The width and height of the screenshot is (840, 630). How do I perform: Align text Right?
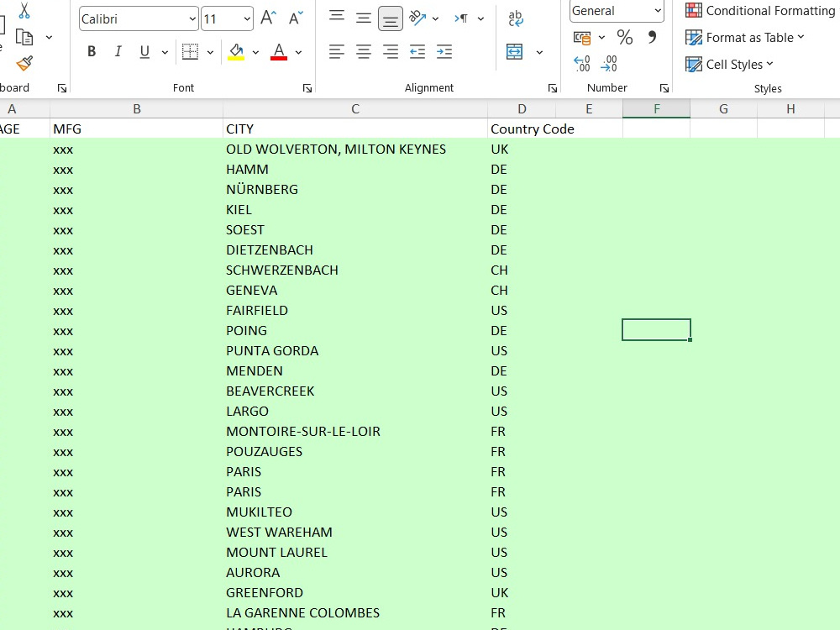[391, 52]
